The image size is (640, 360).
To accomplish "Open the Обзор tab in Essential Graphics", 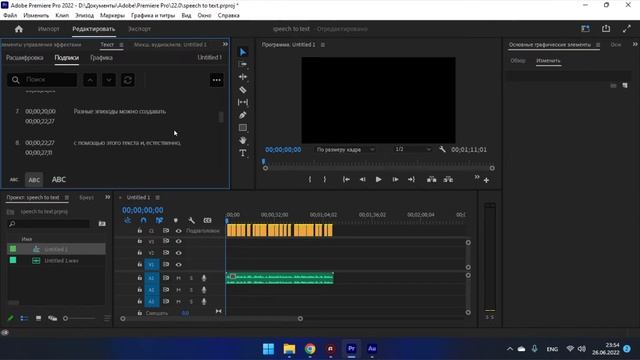I will tap(518, 60).
